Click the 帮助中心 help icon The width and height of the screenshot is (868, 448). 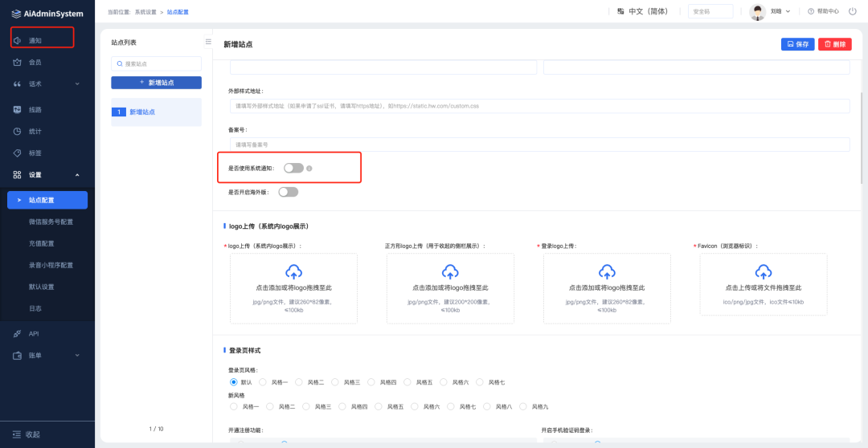click(811, 11)
